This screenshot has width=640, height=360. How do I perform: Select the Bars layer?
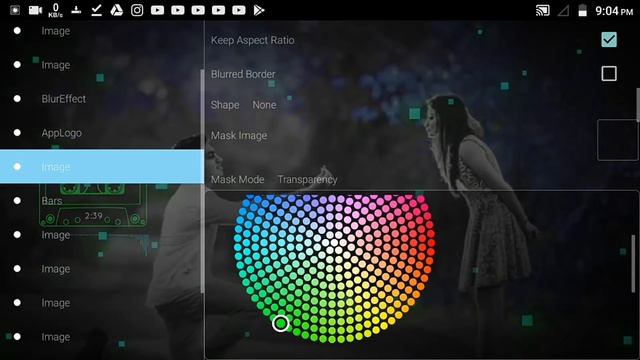pos(52,201)
